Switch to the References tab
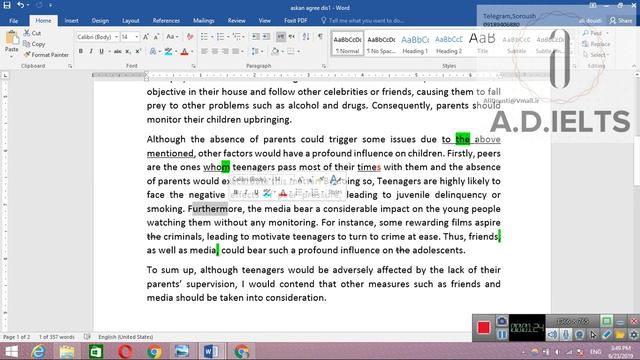This screenshot has height=360, width=640. click(166, 20)
